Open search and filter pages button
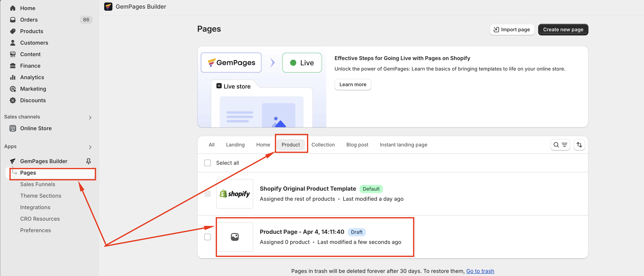Screen dimensions: 644x276 pos(560,145)
